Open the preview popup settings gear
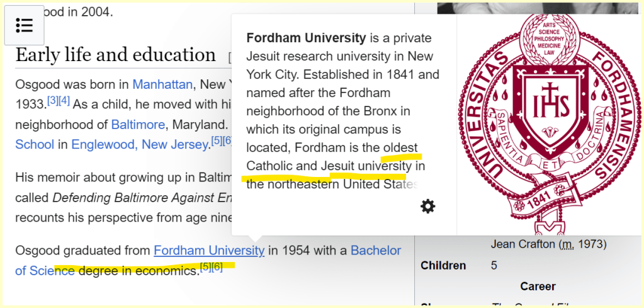 pyautogui.click(x=428, y=206)
